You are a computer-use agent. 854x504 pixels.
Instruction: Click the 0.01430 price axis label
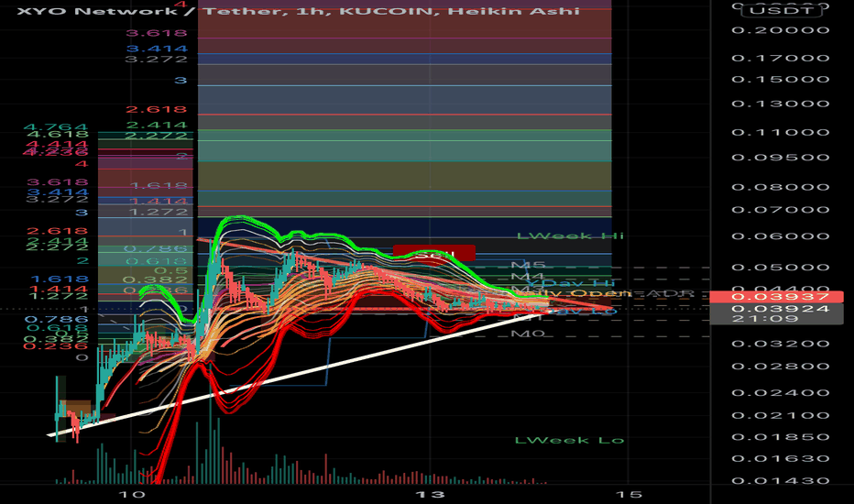(x=781, y=481)
